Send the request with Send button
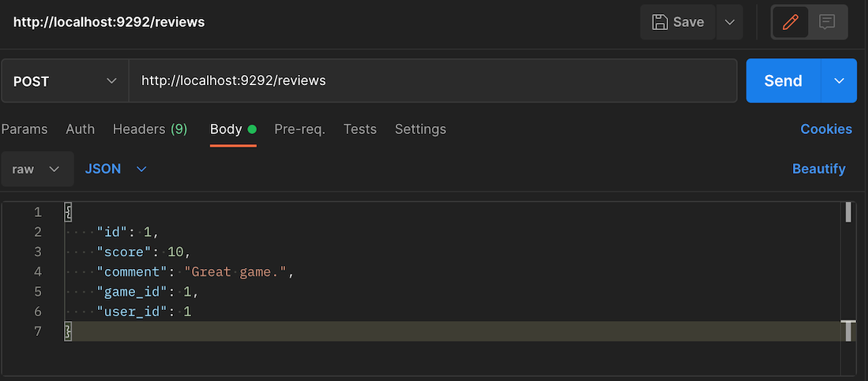The image size is (868, 381). (783, 80)
